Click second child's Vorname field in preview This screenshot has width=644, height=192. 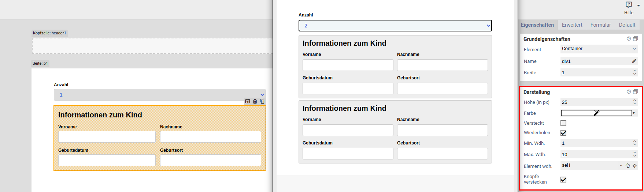(x=348, y=130)
